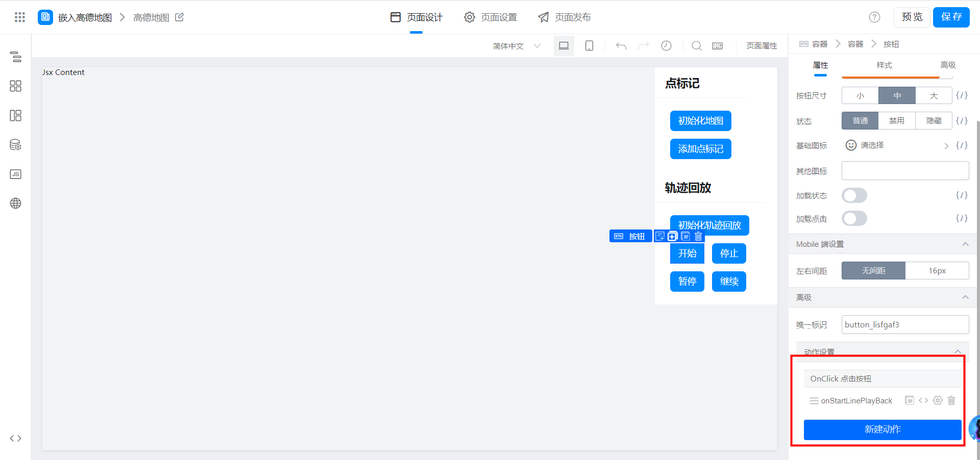Click the 保存 button
Viewport: 980px width, 460px height.
[x=951, y=17]
